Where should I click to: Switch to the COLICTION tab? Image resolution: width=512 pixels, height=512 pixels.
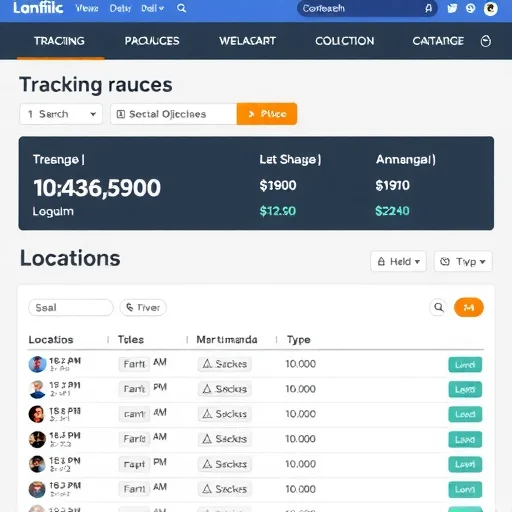[345, 41]
